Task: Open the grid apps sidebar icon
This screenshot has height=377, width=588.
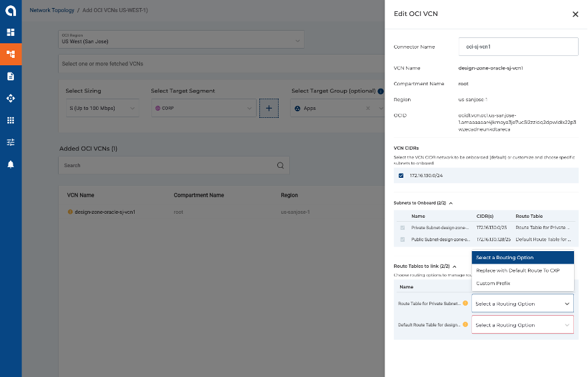Action: (x=11, y=120)
